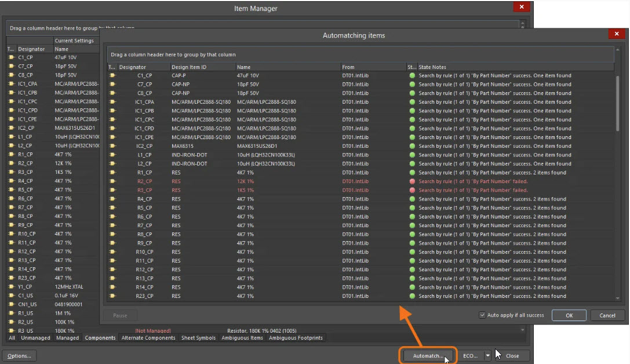Select R12_CP row in Item Manager
630x364 pixels.
click(x=53, y=252)
